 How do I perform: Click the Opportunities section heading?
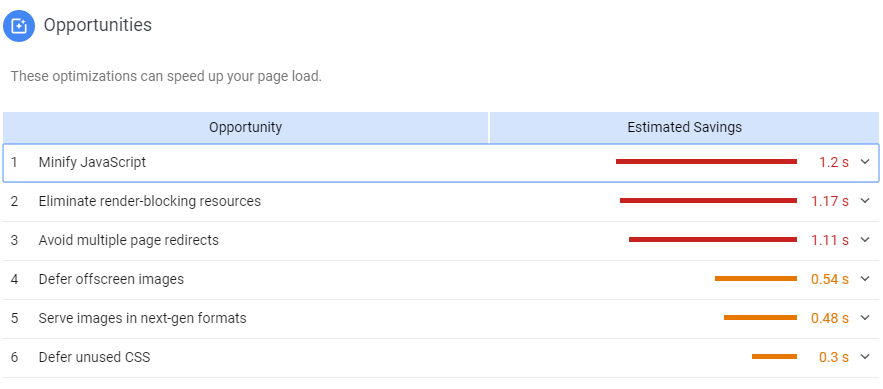pyautogui.click(x=97, y=25)
